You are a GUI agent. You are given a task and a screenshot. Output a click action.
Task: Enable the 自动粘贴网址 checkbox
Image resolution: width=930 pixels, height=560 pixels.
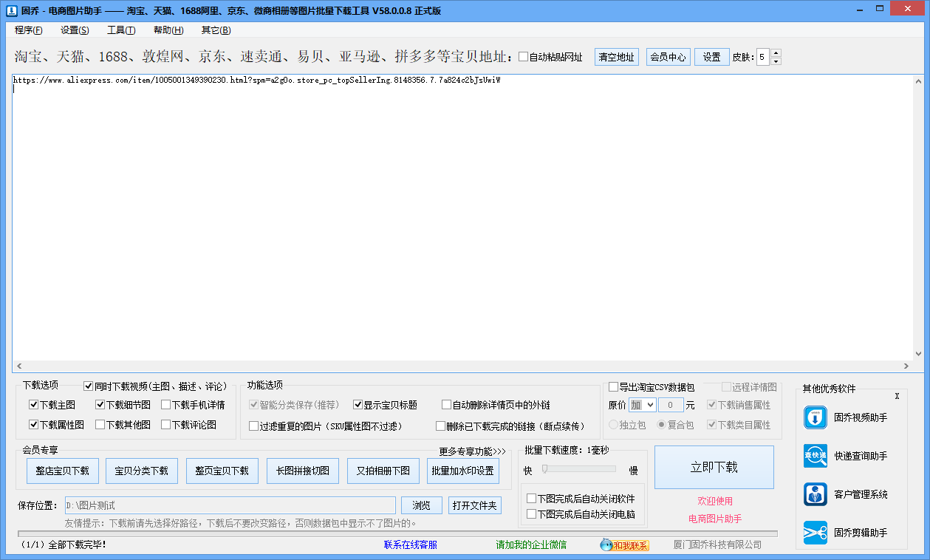[x=523, y=56]
